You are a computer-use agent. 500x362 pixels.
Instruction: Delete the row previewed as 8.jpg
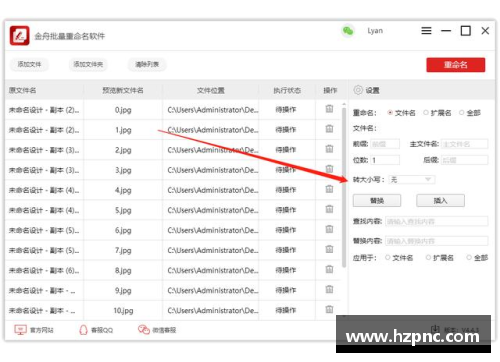329,269
